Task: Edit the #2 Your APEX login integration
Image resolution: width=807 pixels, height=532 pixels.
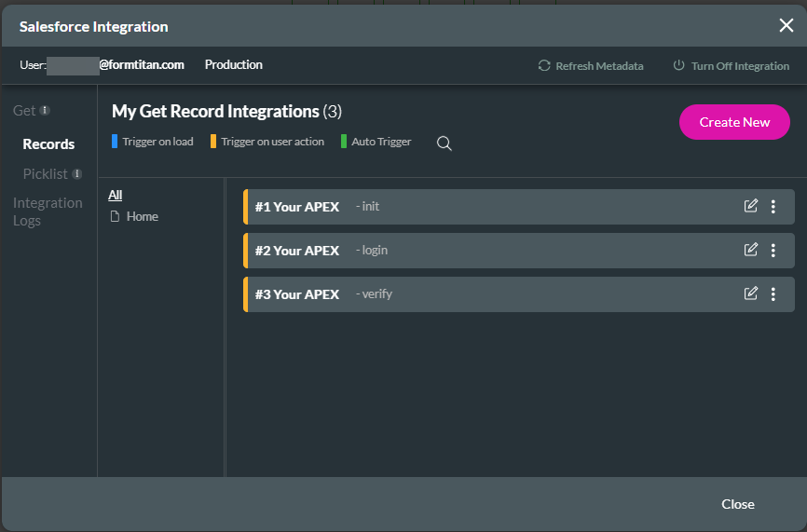Action: pyautogui.click(x=751, y=250)
